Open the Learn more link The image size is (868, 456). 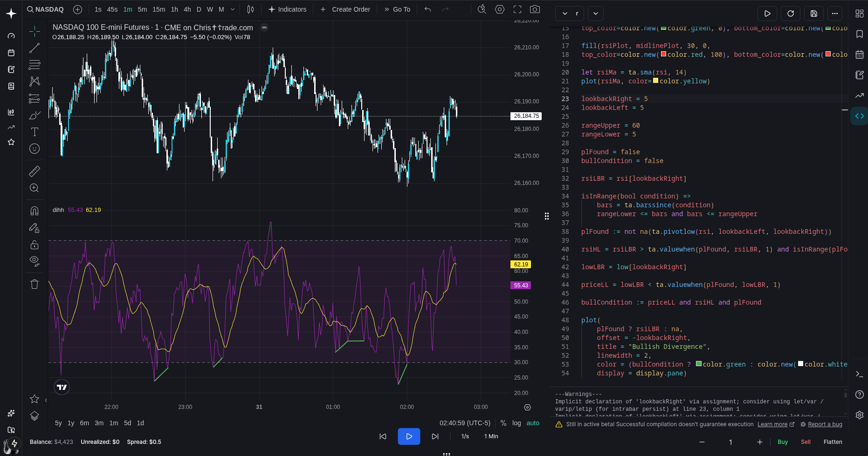[x=772, y=424]
